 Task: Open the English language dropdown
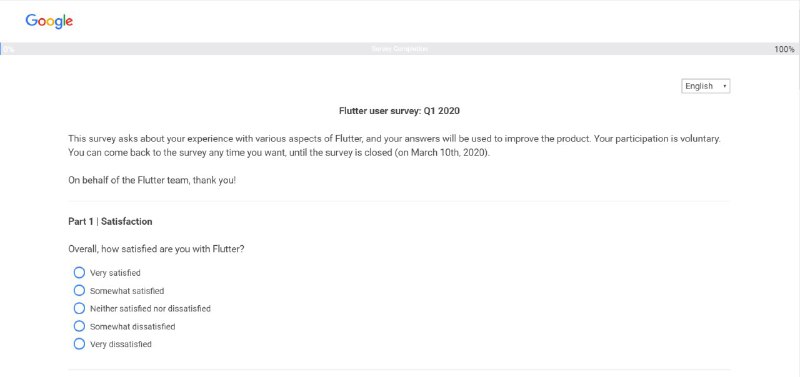pyautogui.click(x=706, y=86)
